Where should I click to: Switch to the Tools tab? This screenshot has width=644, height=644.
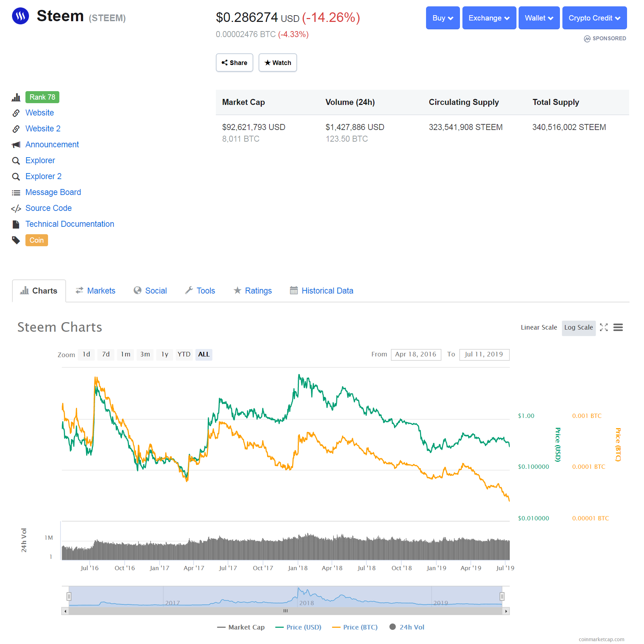[200, 291]
